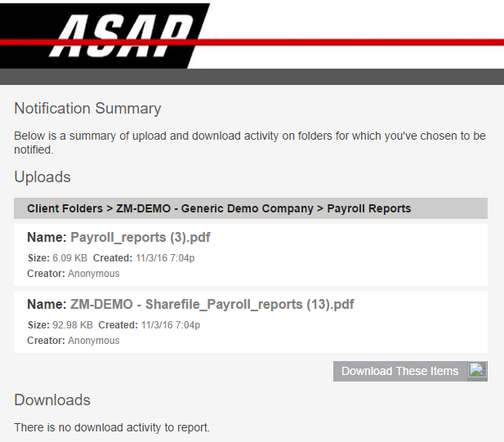Image resolution: width=504 pixels, height=442 pixels.
Task: Click the dark gray bar under the logo
Action: point(252,77)
